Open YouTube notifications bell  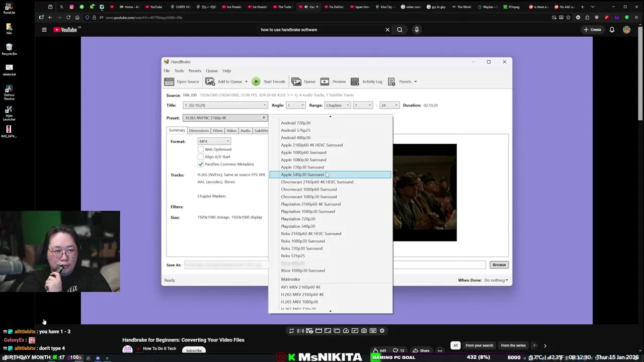point(612,30)
